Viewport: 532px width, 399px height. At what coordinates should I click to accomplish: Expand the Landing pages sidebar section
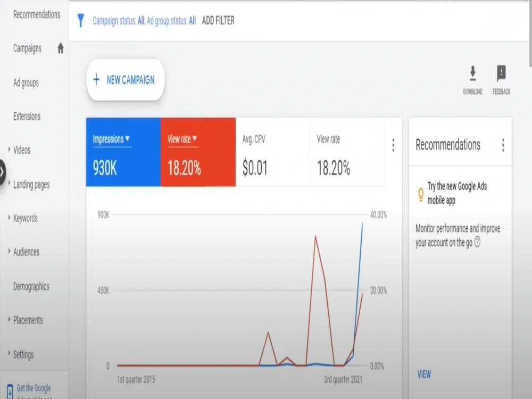click(9, 184)
